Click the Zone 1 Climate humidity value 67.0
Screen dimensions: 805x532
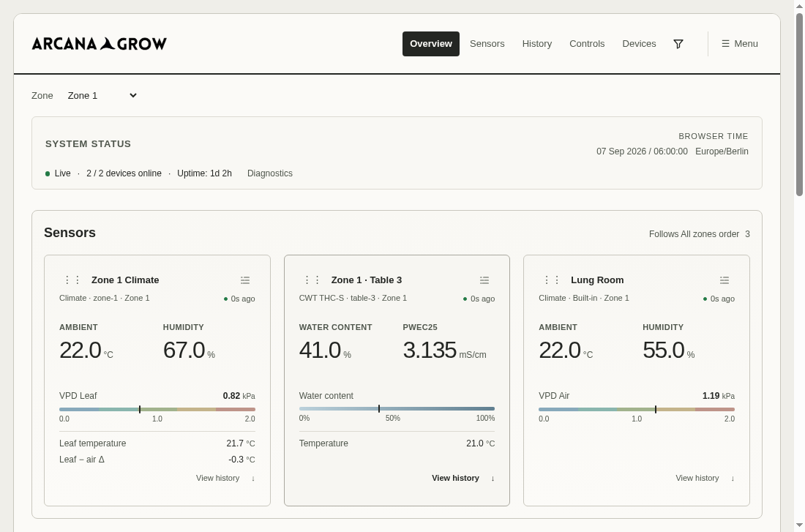click(184, 351)
